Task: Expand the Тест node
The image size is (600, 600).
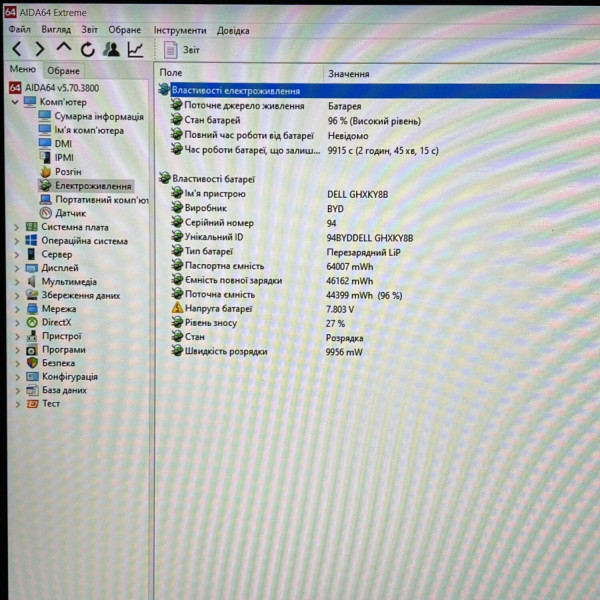Action: coord(18,404)
